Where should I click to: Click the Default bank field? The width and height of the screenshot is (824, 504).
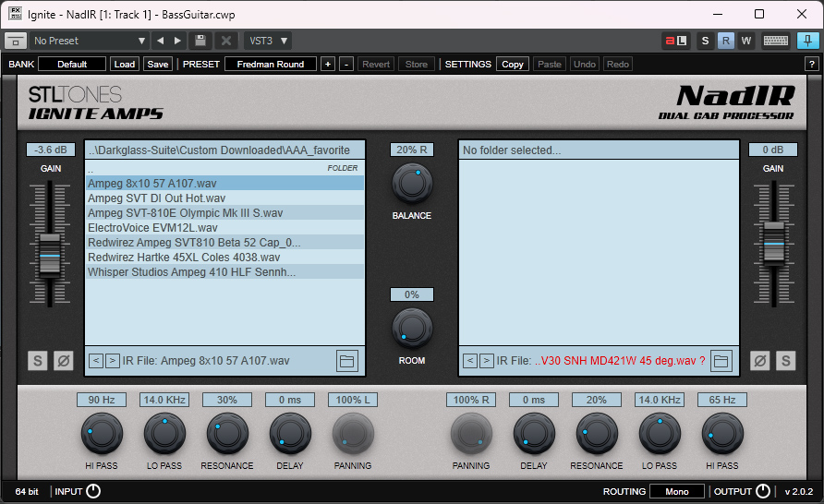click(72, 64)
